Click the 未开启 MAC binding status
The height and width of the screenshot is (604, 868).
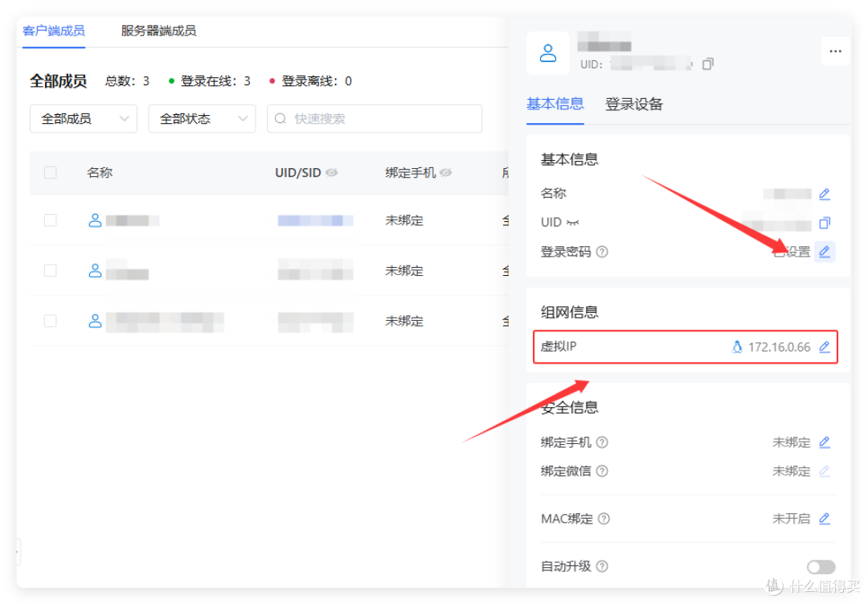tap(791, 519)
